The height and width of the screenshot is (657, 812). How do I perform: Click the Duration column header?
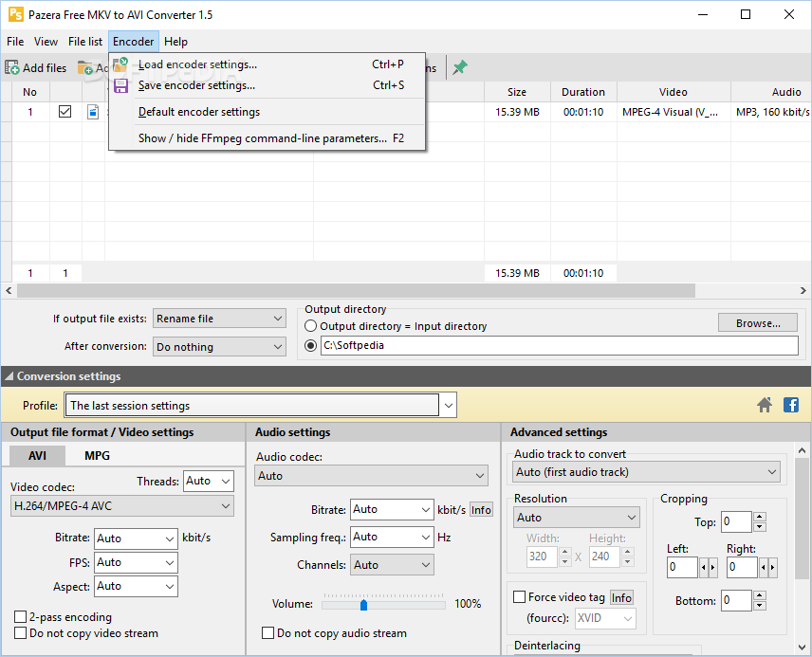click(583, 92)
